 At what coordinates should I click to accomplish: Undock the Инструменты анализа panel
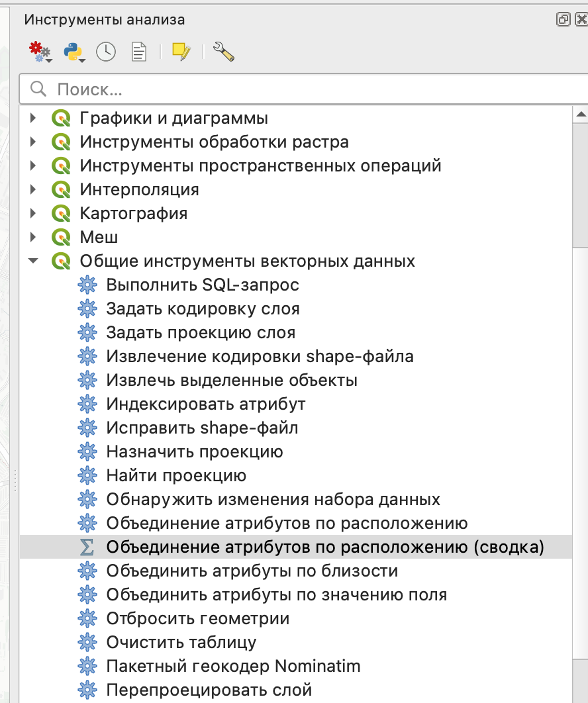click(563, 20)
